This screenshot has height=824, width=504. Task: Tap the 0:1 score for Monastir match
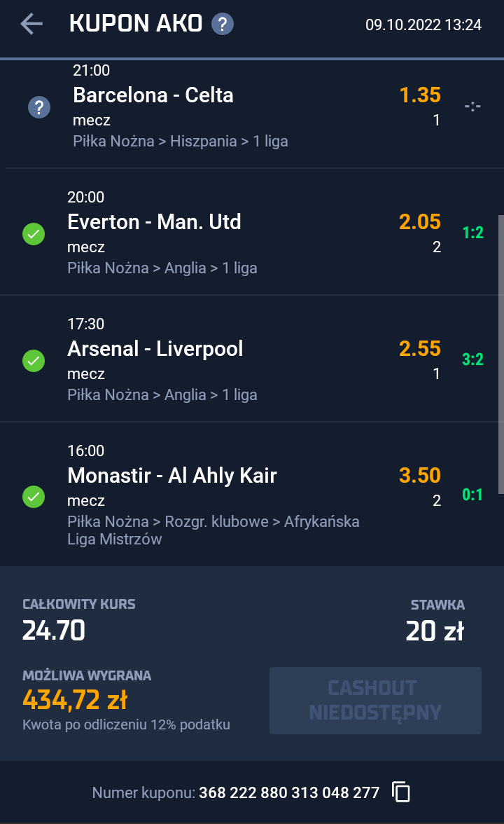click(473, 495)
